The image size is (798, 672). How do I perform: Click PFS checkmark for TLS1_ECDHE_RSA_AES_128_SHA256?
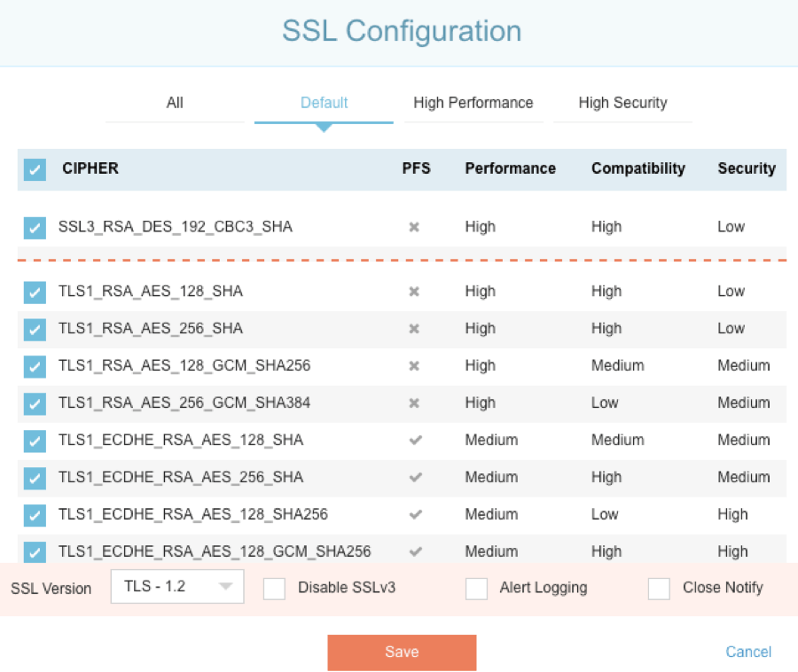(413, 515)
